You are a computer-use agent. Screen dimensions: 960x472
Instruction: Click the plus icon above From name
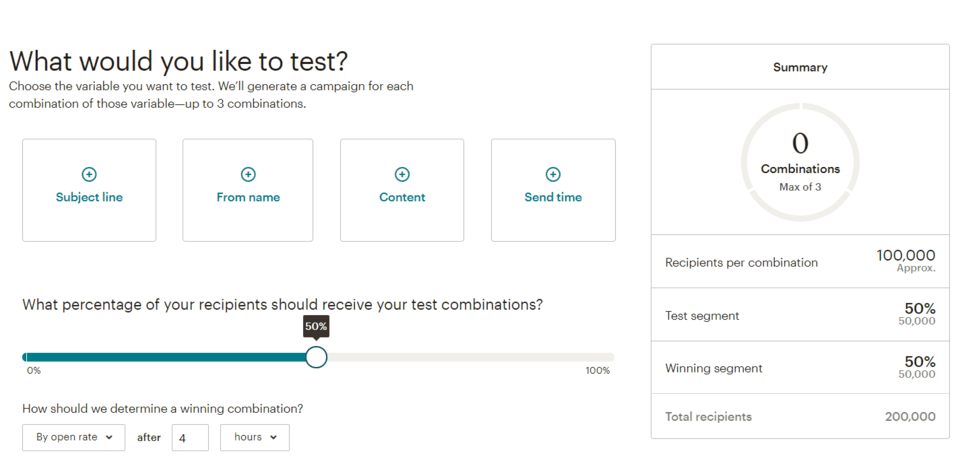[x=248, y=175]
